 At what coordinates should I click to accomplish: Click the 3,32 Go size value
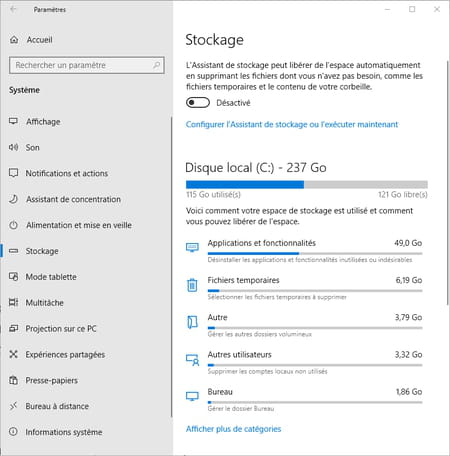pyautogui.click(x=408, y=355)
